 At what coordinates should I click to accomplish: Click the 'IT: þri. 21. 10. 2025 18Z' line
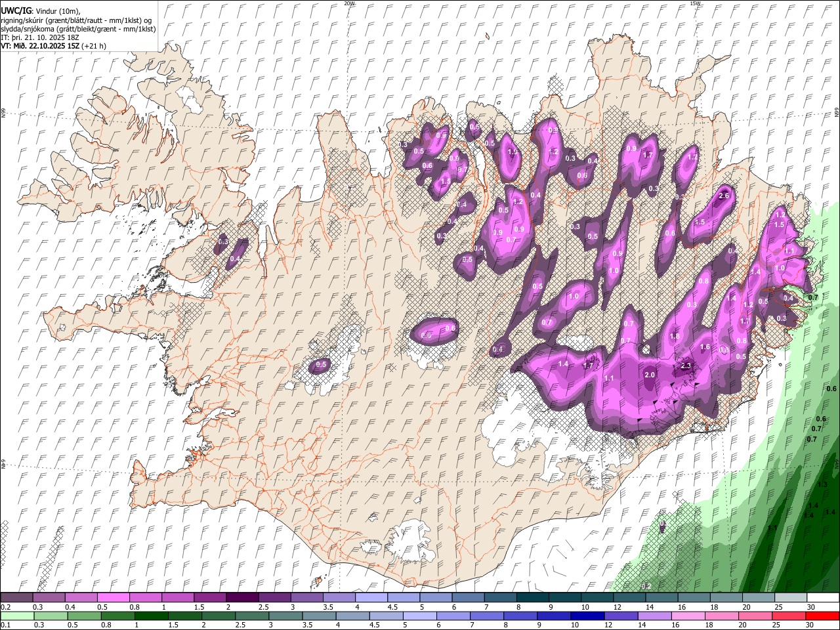pyautogui.click(x=40, y=37)
